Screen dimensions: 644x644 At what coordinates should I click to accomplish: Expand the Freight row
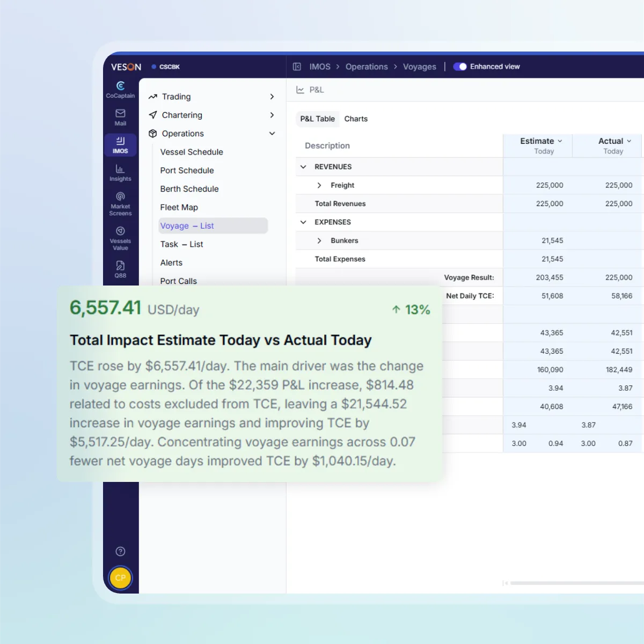(319, 185)
